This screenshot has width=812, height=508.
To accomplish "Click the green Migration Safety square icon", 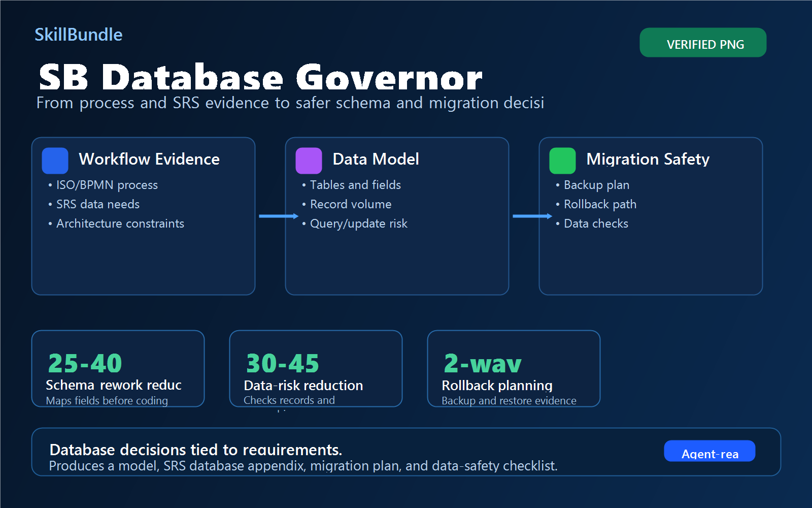I will pos(562,161).
